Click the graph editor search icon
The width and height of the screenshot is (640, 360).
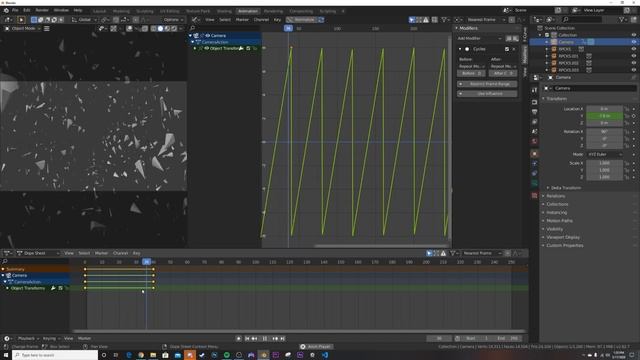[x=193, y=29]
